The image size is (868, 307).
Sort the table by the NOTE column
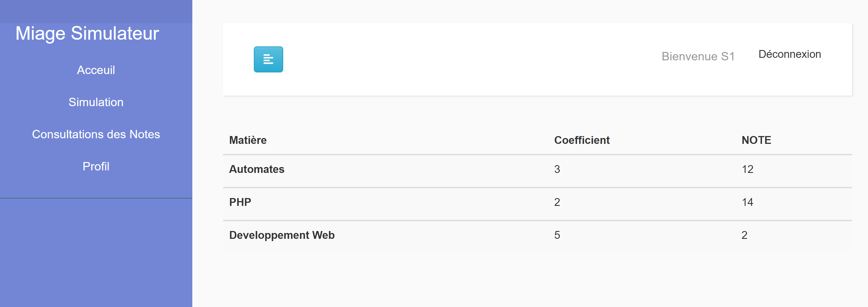(755, 140)
